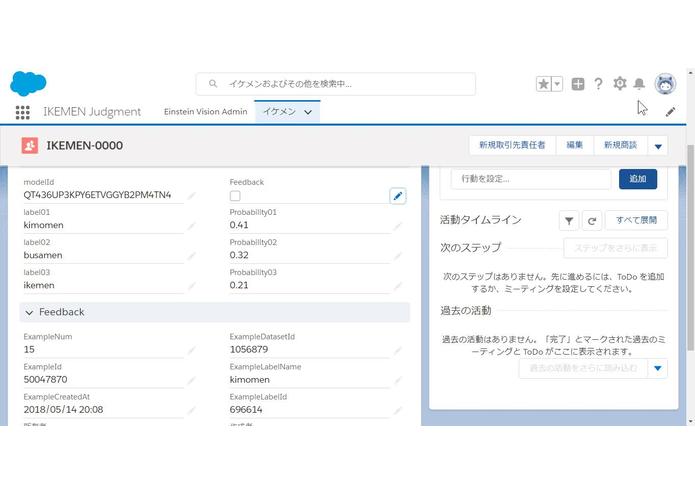Edit the Probability02 pencil icon
The image size is (695, 494).
[x=398, y=256]
